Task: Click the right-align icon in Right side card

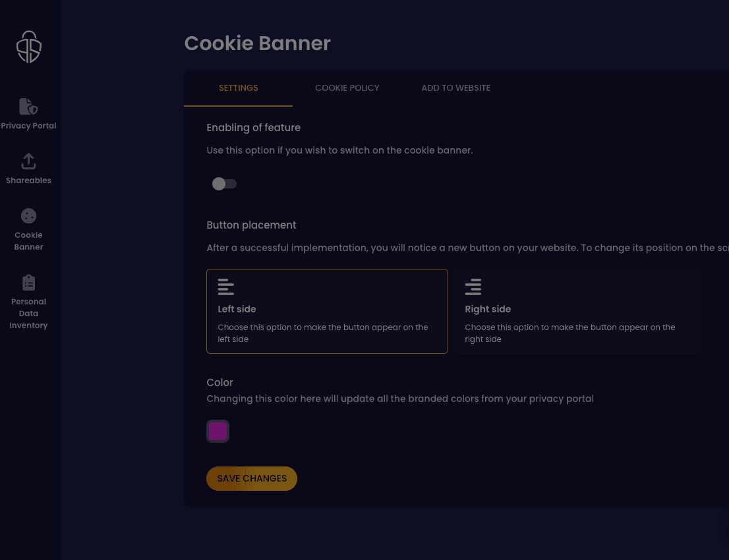Action: pyautogui.click(x=473, y=287)
